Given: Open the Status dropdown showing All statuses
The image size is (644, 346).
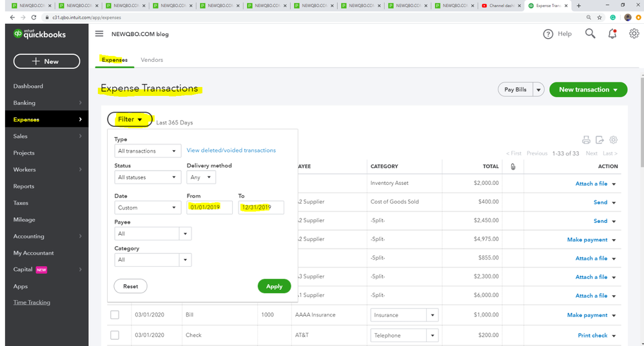Looking at the screenshot, I should (x=147, y=177).
